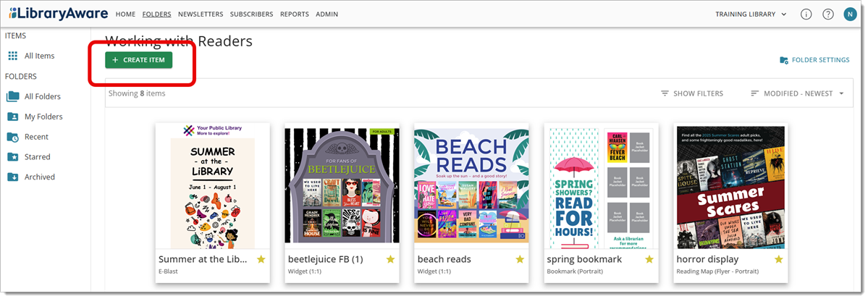Click 'Bookmark (Portrait)' type label
This screenshot has width=868, height=299.
coord(575,271)
